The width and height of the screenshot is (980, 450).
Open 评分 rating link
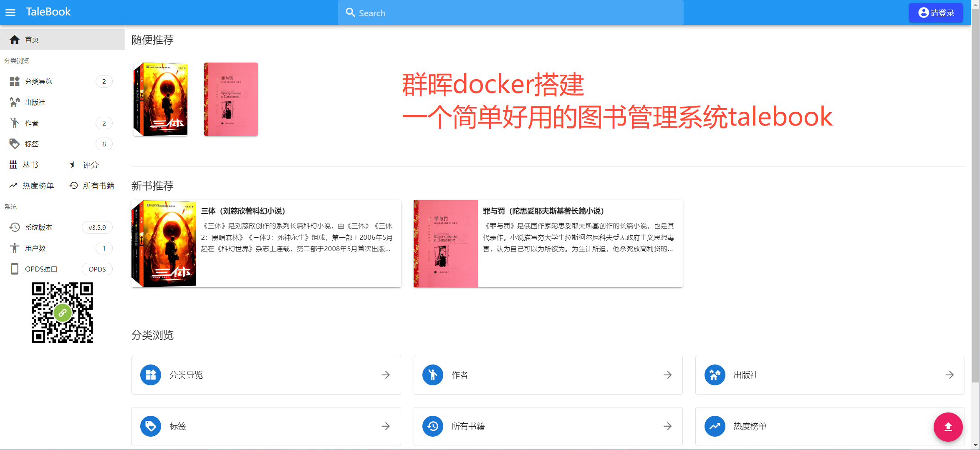coord(91,165)
